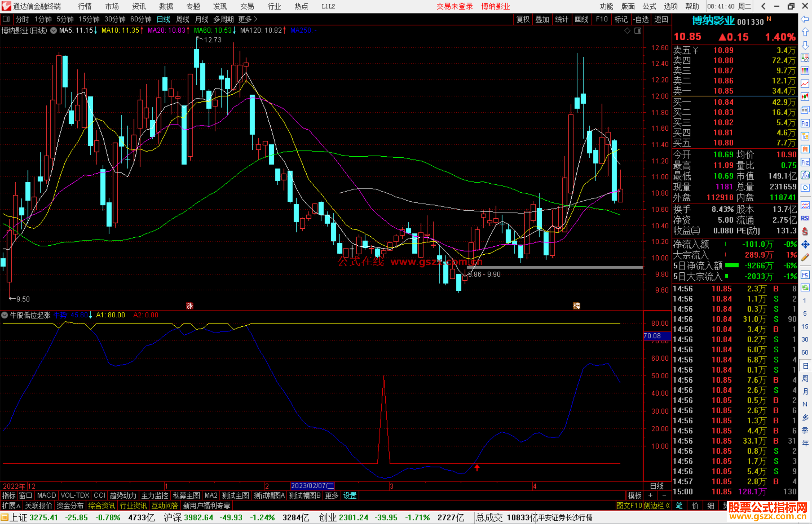Image resolution: width=812 pixels, height=524 pixels.
Task: Open the 设置 indicator settings
Action: coord(350,495)
